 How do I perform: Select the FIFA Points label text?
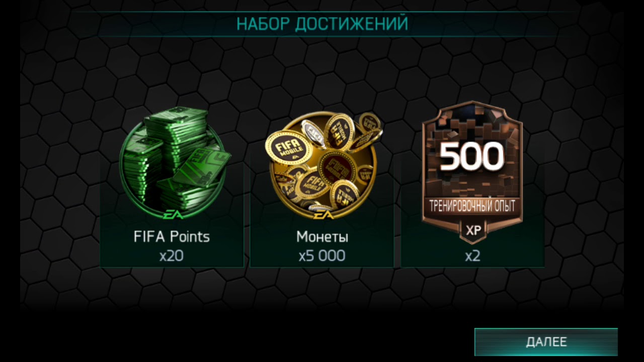[172, 237]
